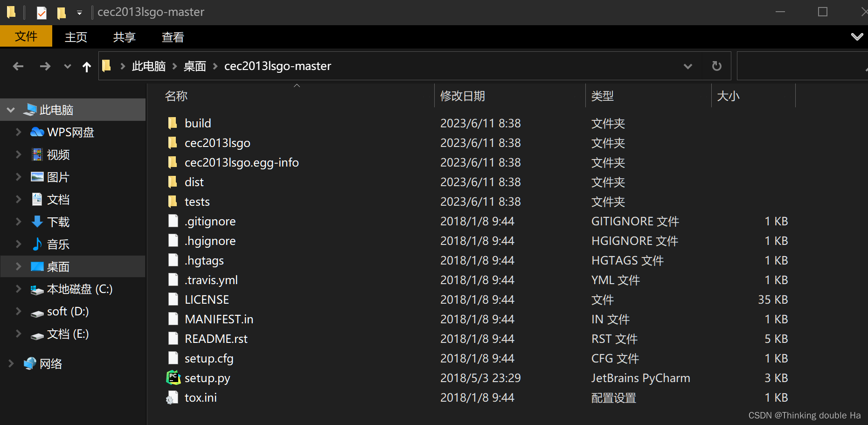868x425 pixels.
Task: Click the new folder icon in quick access toolbar
Action: (61, 12)
